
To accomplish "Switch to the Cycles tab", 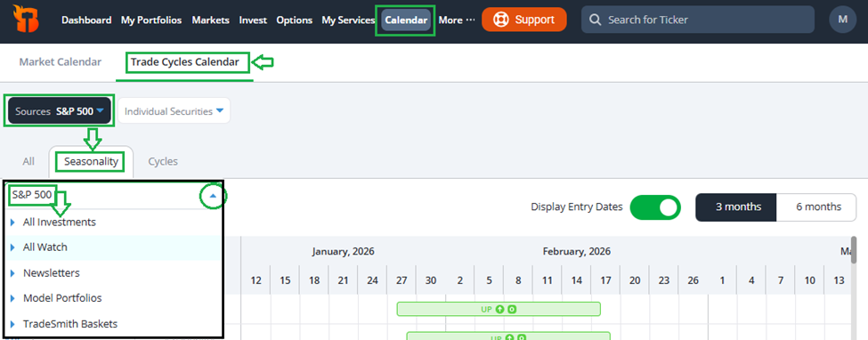I will (x=163, y=162).
